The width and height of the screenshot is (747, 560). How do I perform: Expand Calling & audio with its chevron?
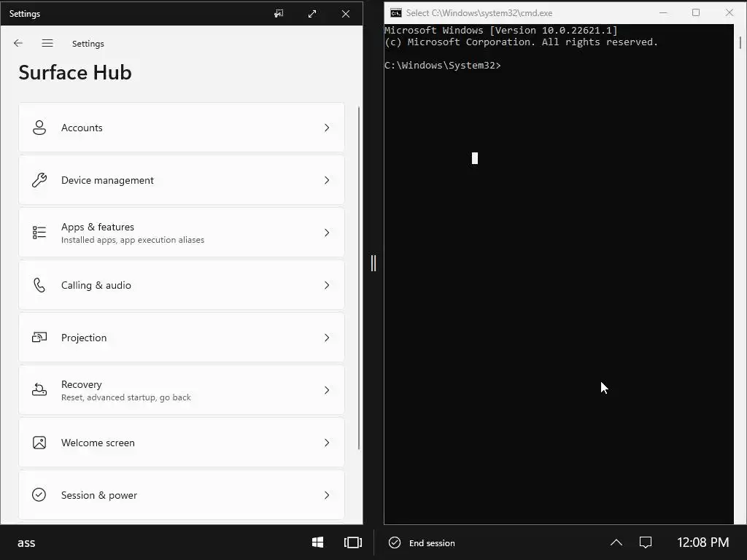point(327,285)
